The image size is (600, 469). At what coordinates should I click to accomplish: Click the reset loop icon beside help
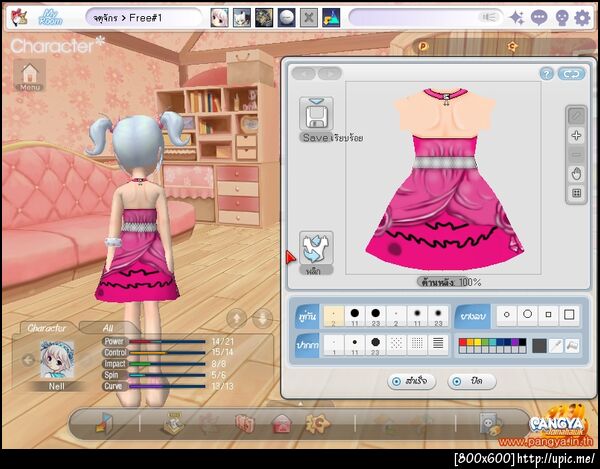(571, 74)
